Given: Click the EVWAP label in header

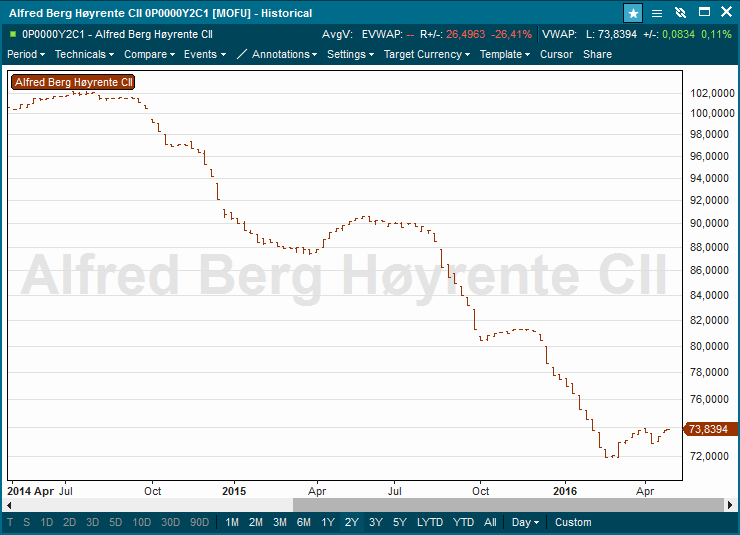Looking at the screenshot, I should [x=382, y=34].
